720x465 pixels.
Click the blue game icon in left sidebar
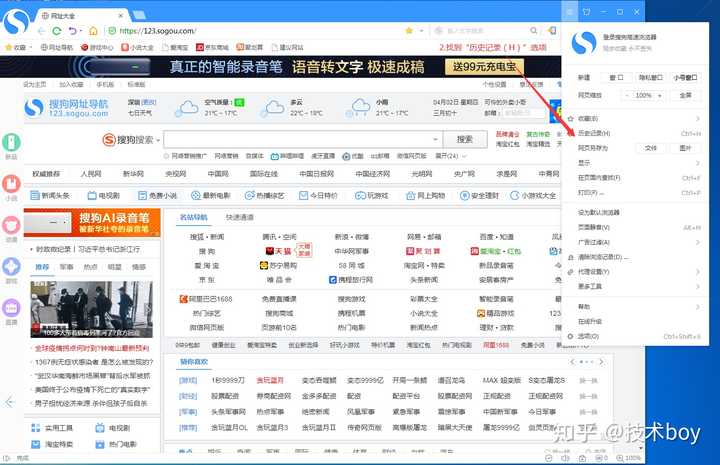[11, 267]
